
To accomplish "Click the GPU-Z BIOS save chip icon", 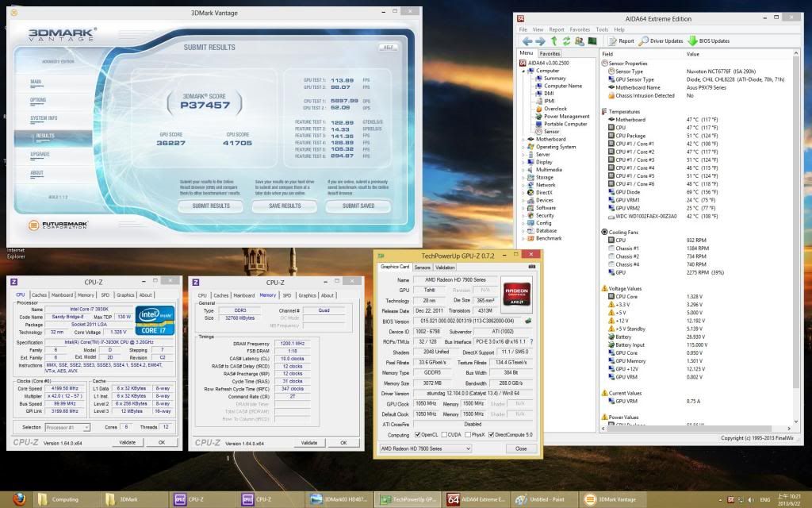I will click(x=527, y=321).
